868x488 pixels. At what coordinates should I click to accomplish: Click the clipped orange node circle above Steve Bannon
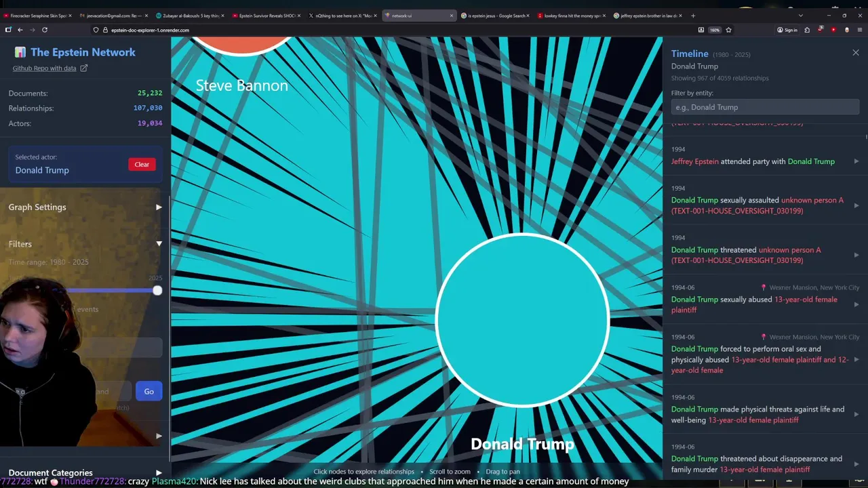pos(241,45)
